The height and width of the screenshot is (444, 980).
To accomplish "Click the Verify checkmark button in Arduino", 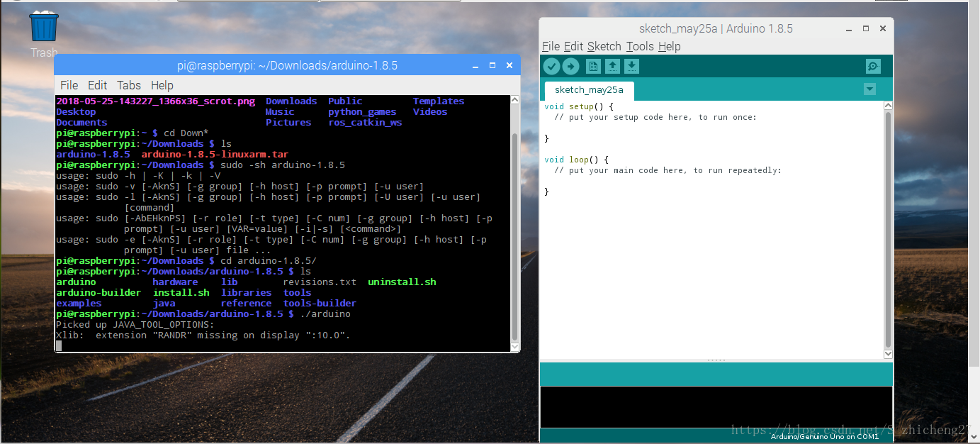I will 551,66.
